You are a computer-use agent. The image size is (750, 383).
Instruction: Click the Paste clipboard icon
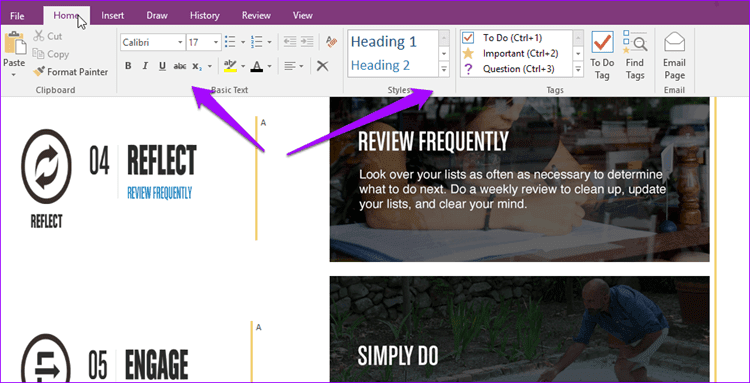tap(15, 44)
